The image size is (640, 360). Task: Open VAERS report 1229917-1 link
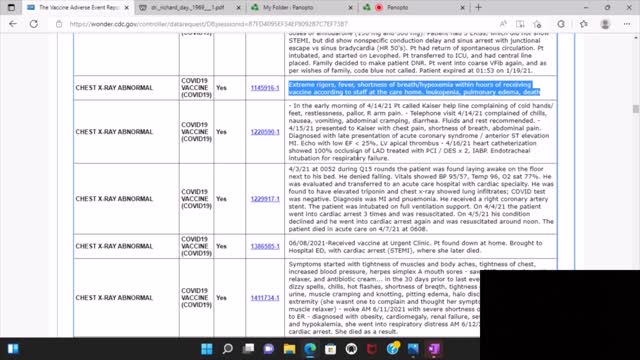click(x=265, y=199)
